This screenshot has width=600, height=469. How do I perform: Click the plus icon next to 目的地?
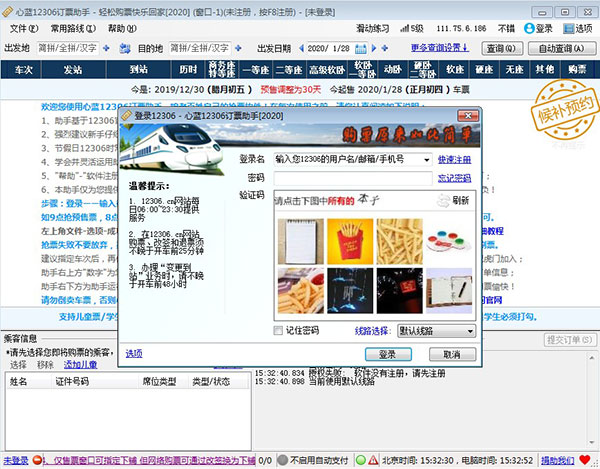(238, 48)
